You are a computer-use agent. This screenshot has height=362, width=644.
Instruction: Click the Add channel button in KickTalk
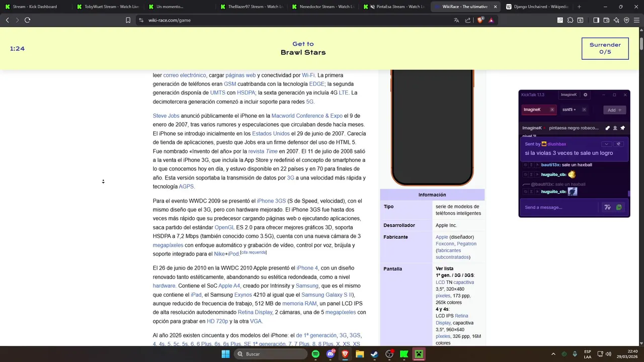click(x=614, y=110)
